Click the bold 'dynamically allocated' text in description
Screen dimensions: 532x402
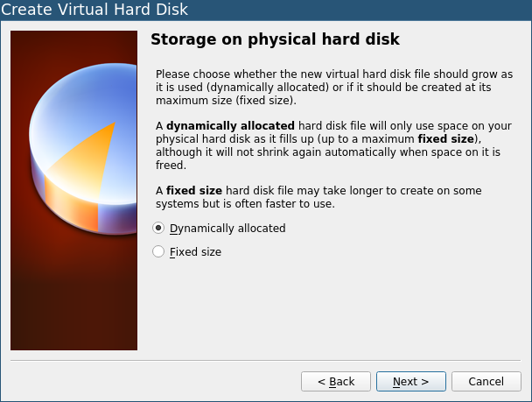pos(230,125)
